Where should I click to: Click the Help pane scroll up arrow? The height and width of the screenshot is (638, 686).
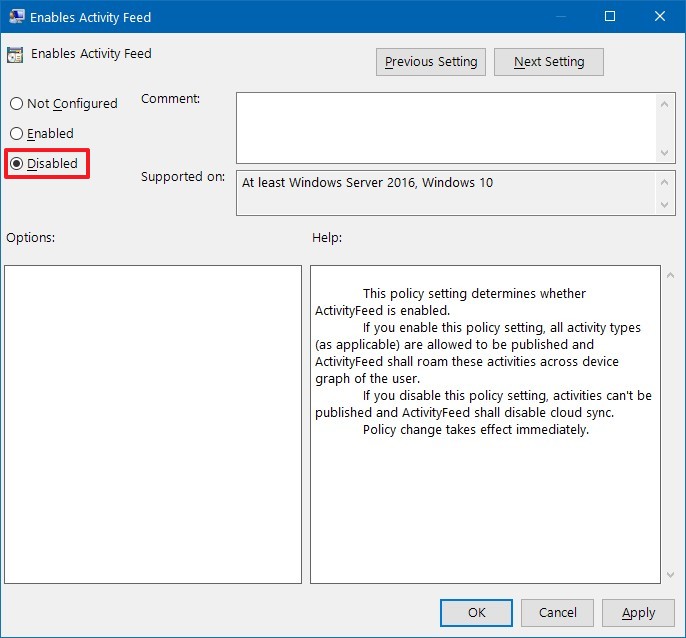point(670,275)
